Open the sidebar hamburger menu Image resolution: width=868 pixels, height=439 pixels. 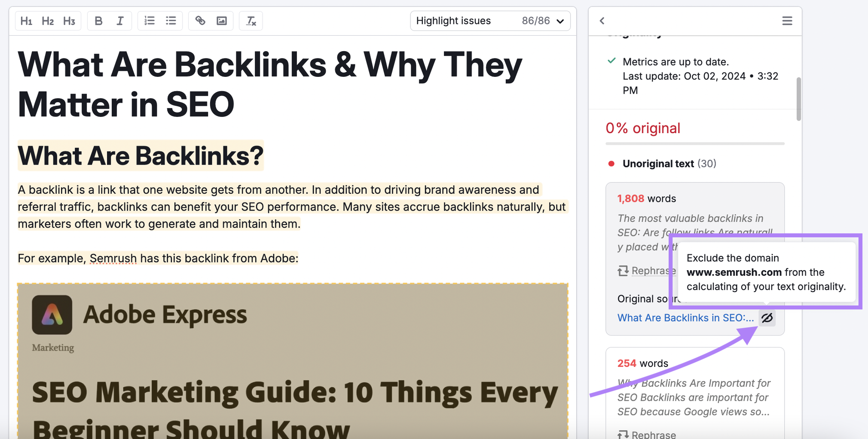click(x=787, y=20)
